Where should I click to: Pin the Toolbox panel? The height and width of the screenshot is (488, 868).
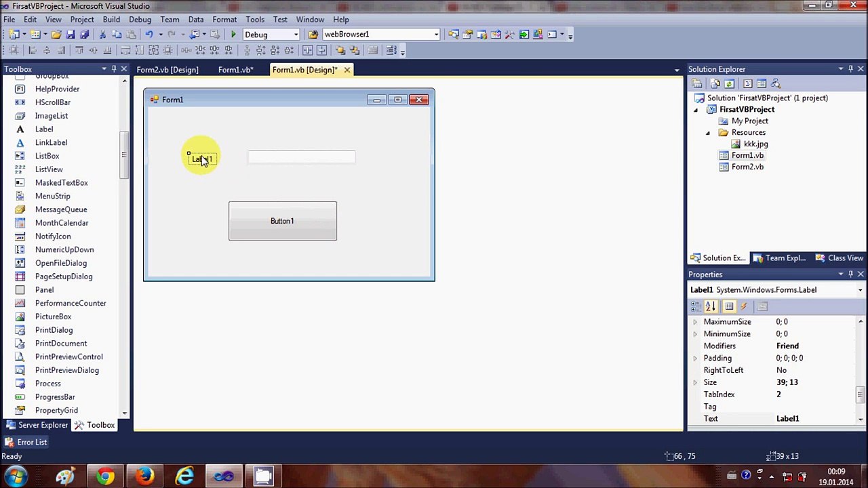pos(114,68)
